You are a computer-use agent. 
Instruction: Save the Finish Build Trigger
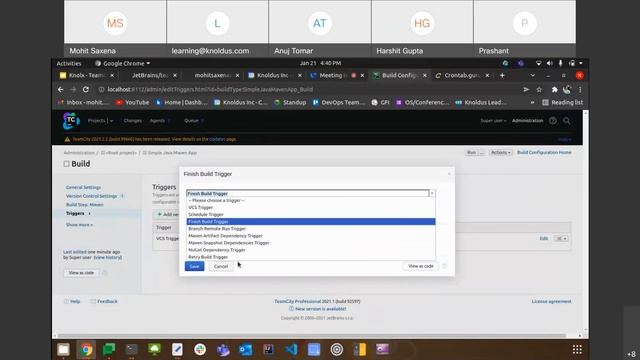click(194, 266)
